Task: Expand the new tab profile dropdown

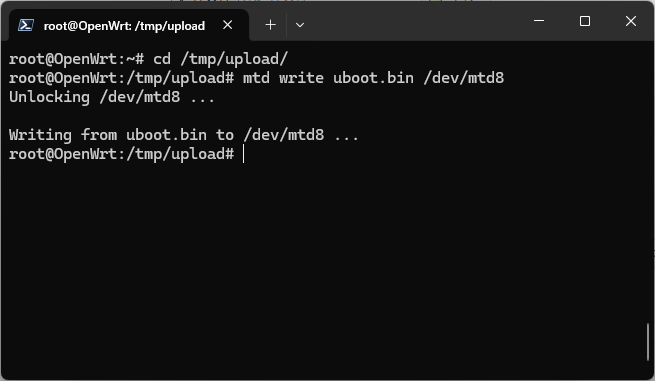Action: click(x=300, y=25)
